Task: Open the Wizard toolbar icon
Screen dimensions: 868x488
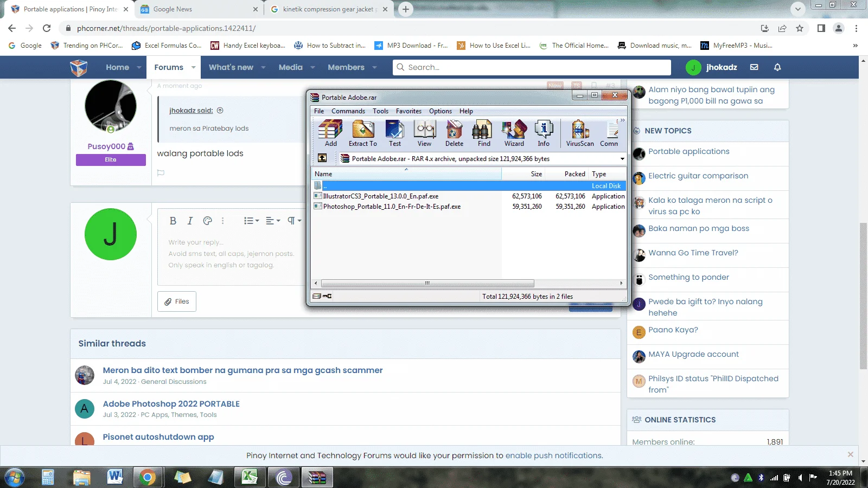Action: click(x=514, y=133)
